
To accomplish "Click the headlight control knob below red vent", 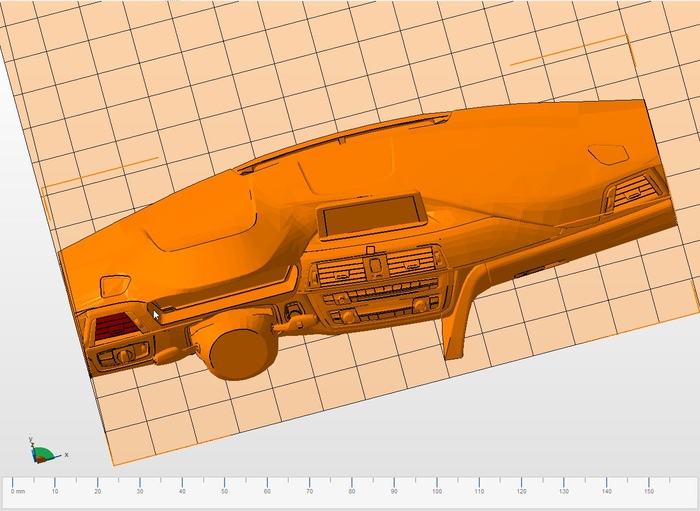I will tap(125, 355).
